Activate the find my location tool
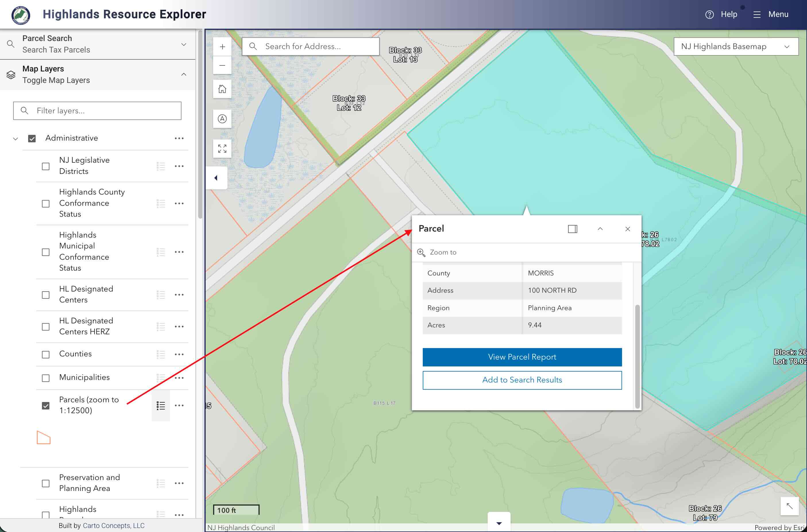This screenshot has width=807, height=532. tap(222, 119)
